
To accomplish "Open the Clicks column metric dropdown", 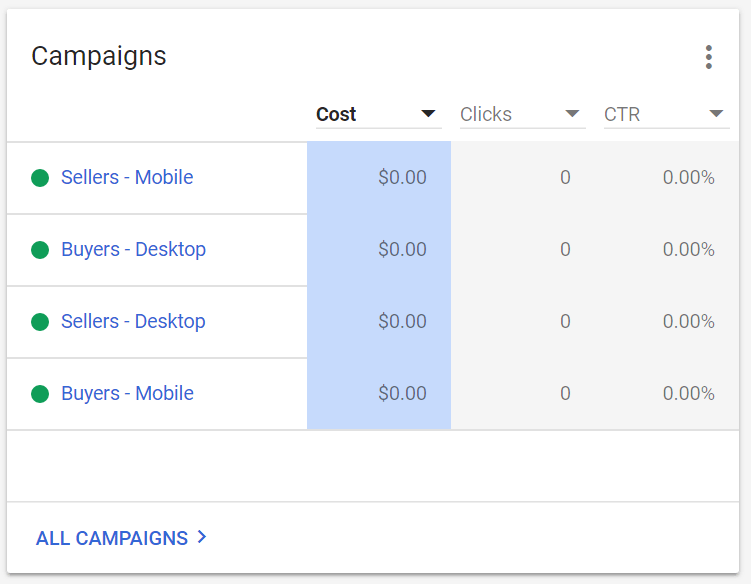I will (x=523, y=114).
